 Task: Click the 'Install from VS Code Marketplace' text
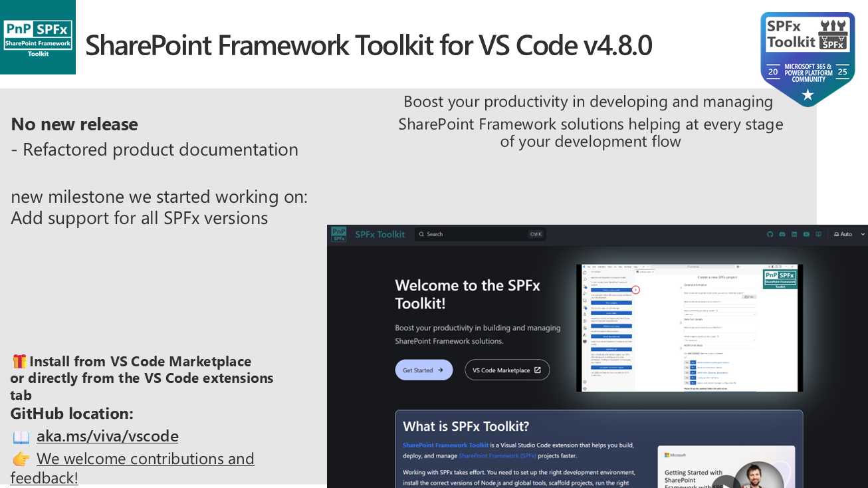[x=140, y=361]
